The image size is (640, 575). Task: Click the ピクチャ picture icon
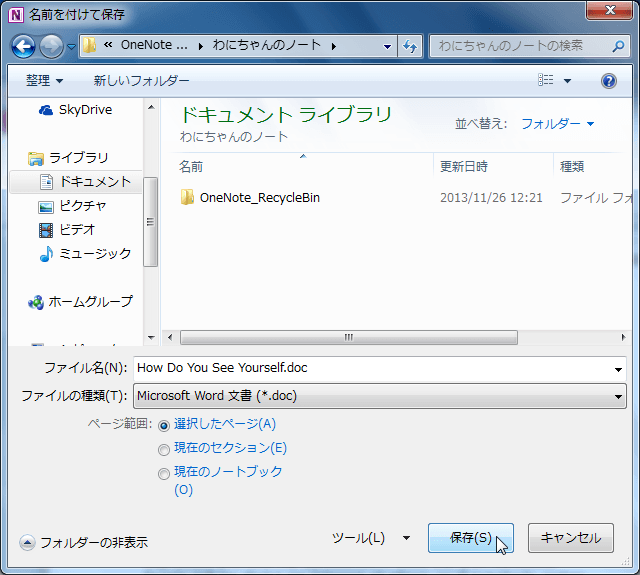pyautogui.click(x=46, y=207)
